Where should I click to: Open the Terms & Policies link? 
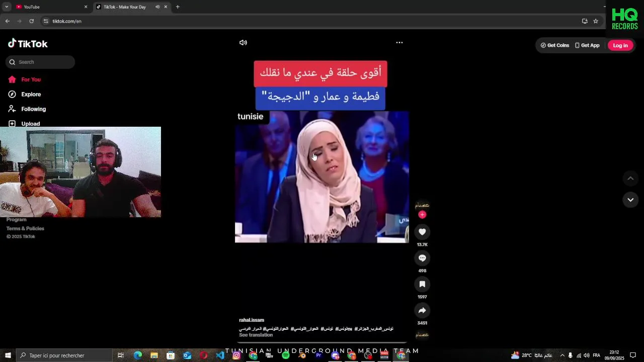pos(25,228)
